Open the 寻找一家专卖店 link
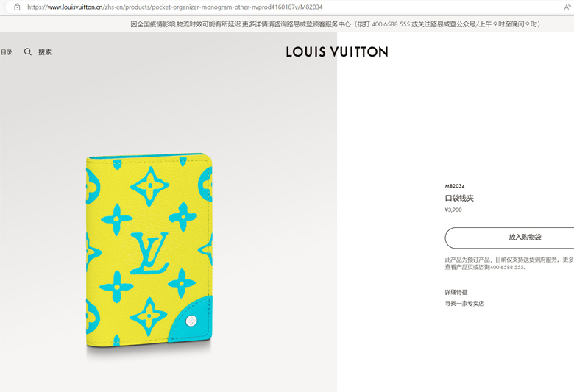This screenshot has width=574, height=392. [x=464, y=304]
